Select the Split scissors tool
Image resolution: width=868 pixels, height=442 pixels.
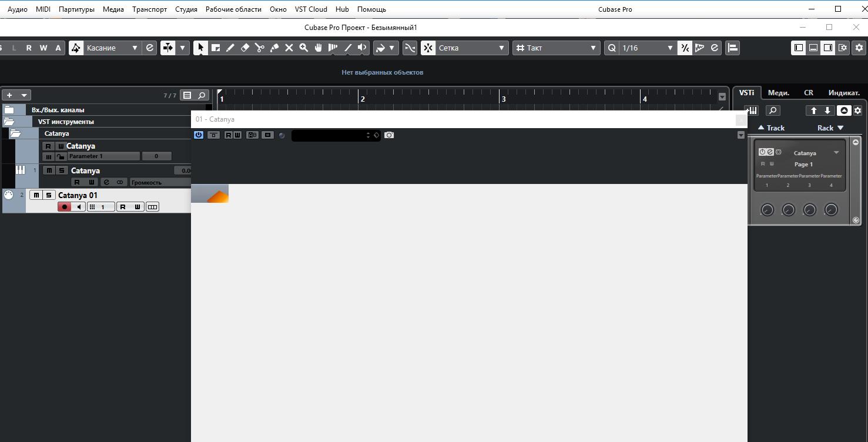pos(260,48)
